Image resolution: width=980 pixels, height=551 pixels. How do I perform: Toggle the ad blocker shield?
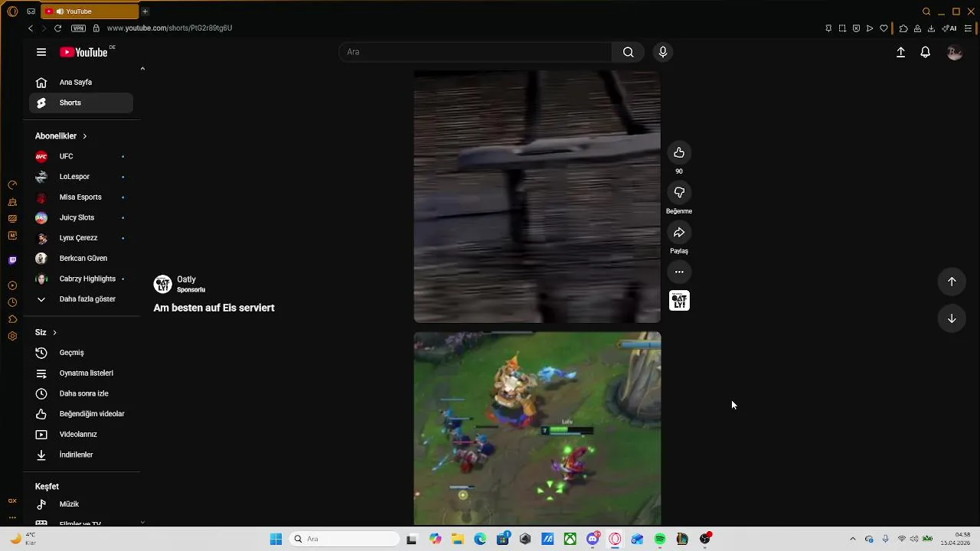click(x=856, y=28)
